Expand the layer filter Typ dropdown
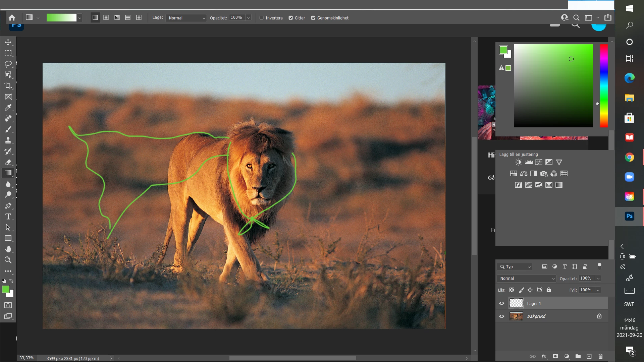This screenshot has height=362, width=644. click(x=515, y=267)
